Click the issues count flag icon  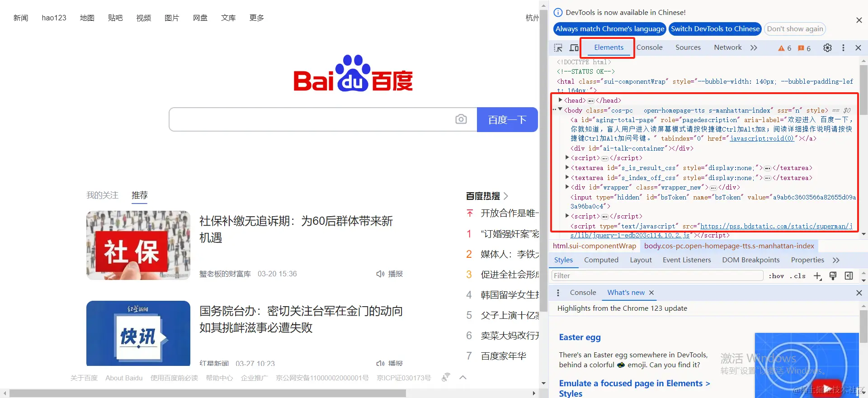point(801,48)
